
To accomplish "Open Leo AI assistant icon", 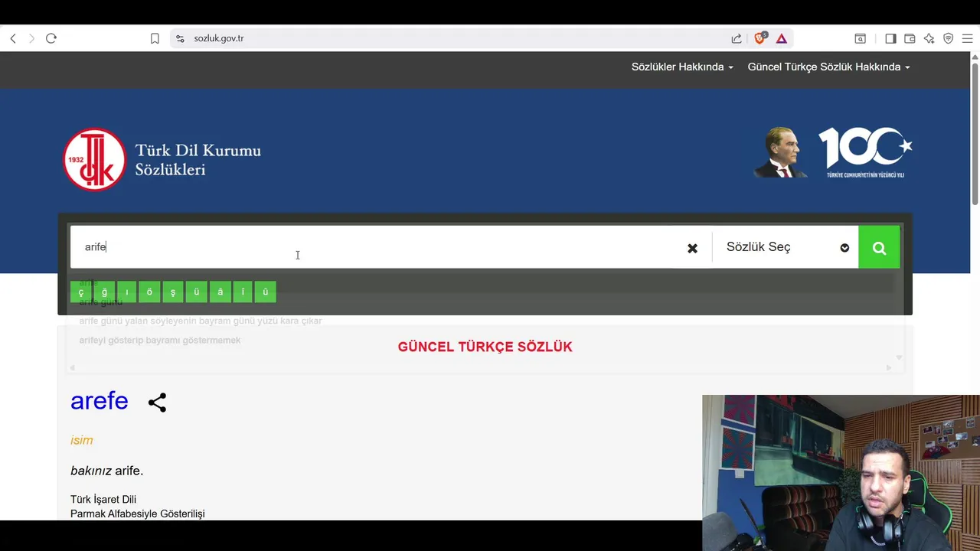I will (929, 38).
